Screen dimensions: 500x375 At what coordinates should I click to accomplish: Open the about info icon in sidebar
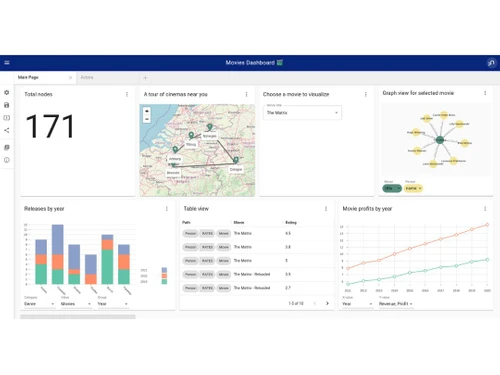[x=7, y=160]
